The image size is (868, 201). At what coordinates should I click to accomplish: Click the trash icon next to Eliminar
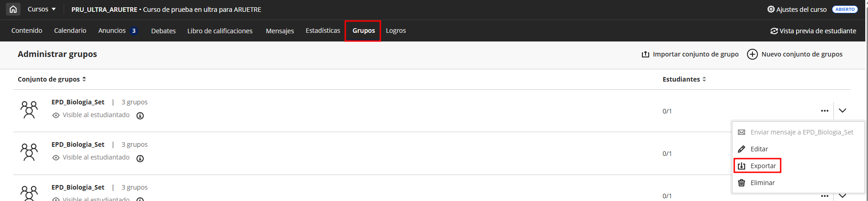click(x=742, y=183)
